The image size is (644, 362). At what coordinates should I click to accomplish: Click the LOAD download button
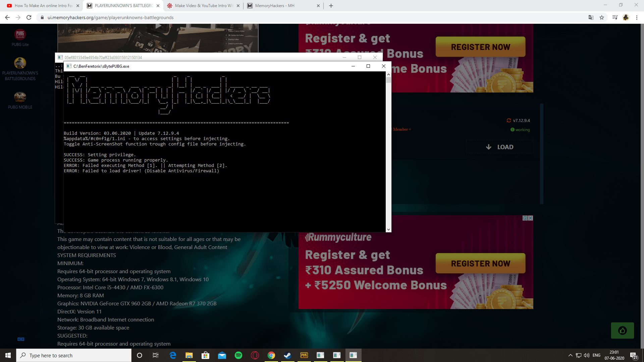pyautogui.click(x=500, y=147)
